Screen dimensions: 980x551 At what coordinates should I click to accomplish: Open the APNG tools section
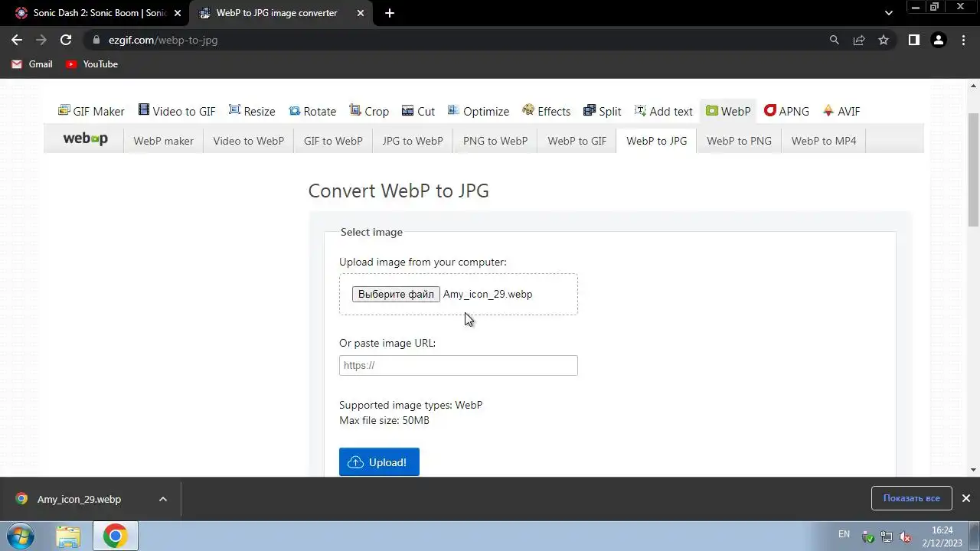coord(786,111)
